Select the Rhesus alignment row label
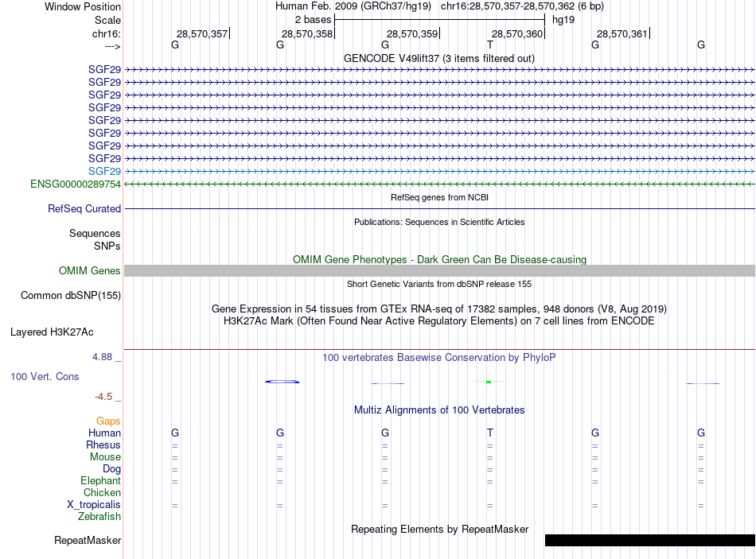The width and height of the screenshot is (756, 559). coord(103,444)
